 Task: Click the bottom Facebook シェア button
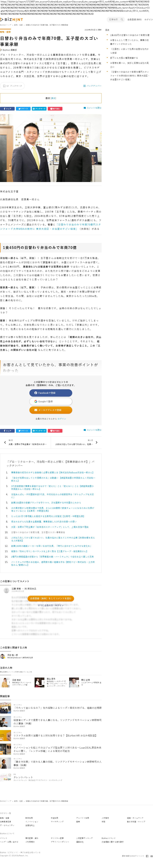7,431
